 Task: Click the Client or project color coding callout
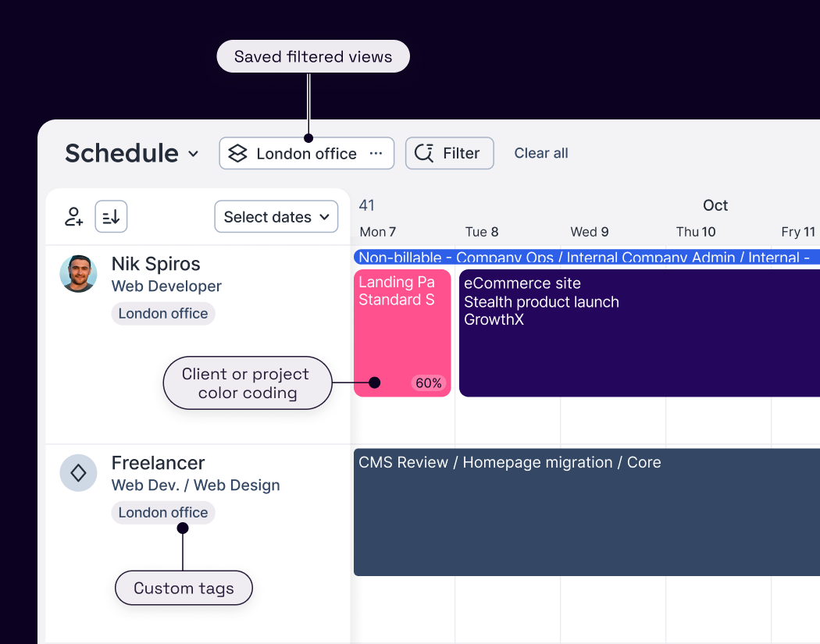(x=247, y=382)
